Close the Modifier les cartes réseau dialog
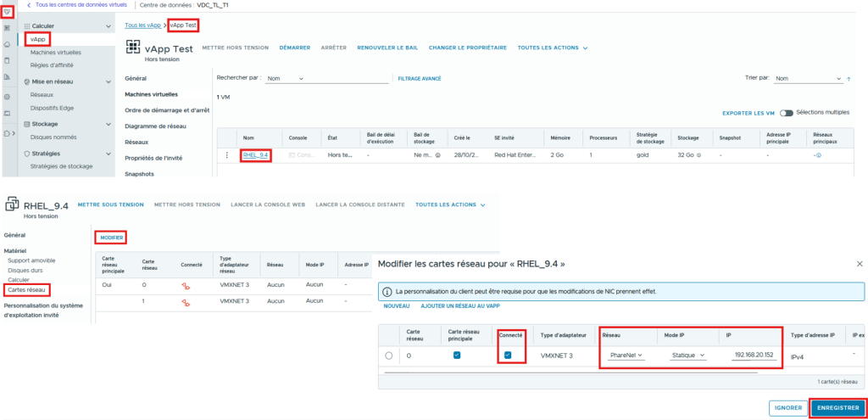 (860, 264)
